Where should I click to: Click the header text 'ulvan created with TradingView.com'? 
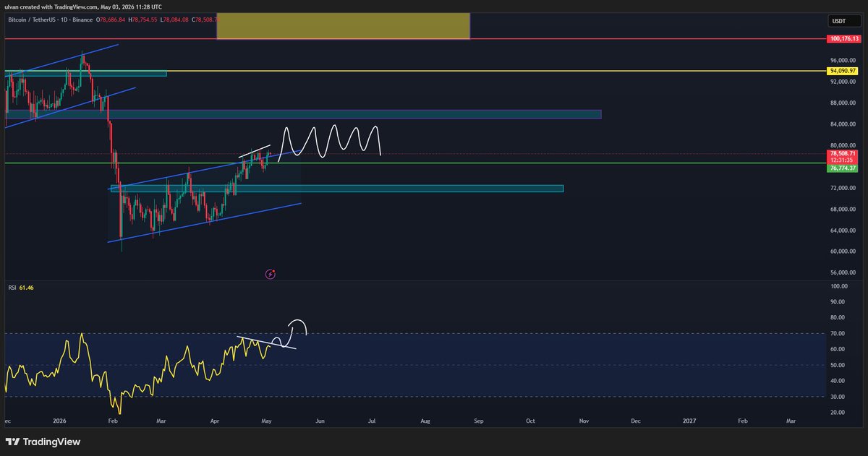click(49, 6)
